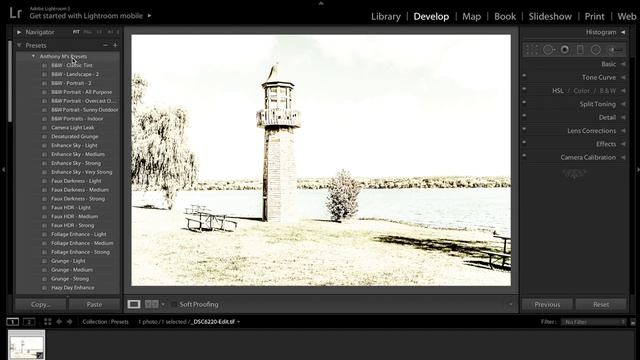Click the Reset button

601,304
